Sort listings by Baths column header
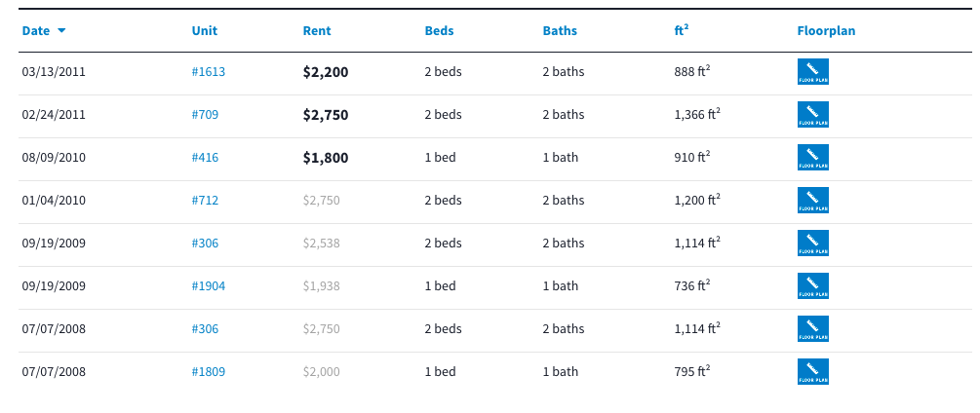This screenshot has height=413, width=980. click(x=560, y=31)
